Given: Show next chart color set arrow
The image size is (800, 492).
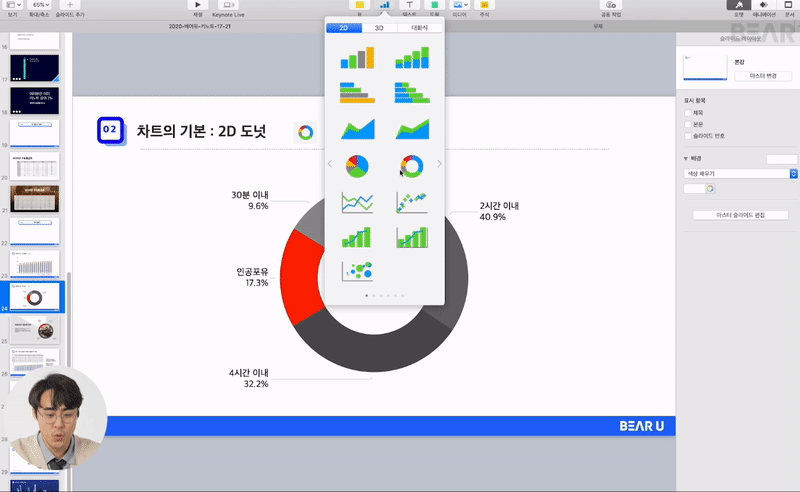Looking at the screenshot, I should (439, 164).
